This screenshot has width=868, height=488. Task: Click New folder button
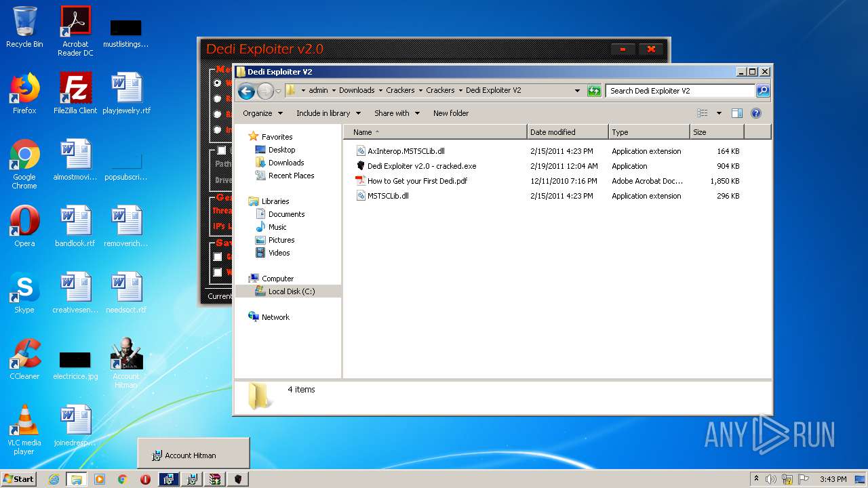(x=451, y=113)
